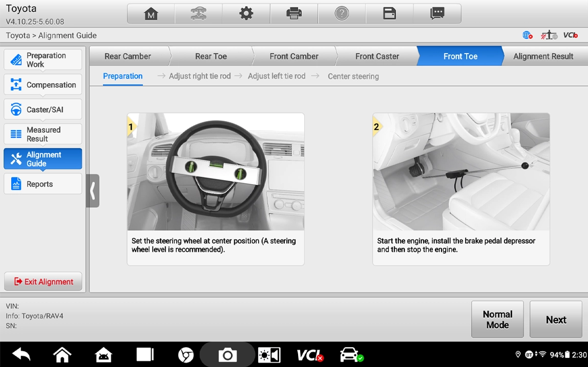Click the printer icon
This screenshot has width=588, height=367.
click(x=294, y=14)
